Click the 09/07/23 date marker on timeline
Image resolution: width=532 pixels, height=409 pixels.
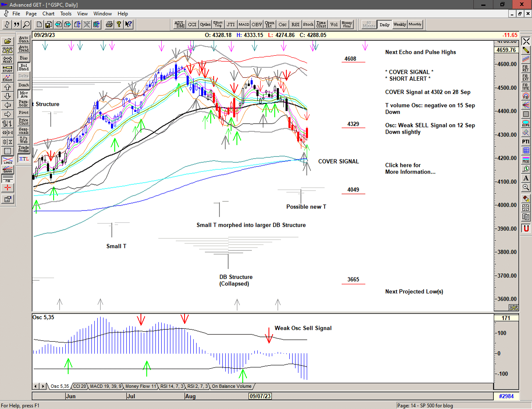tap(260, 397)
